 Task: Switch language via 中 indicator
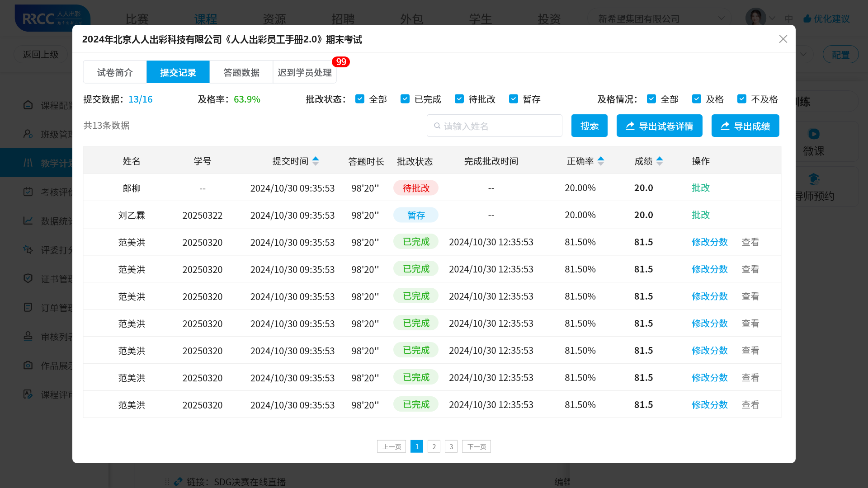[789, 19]
